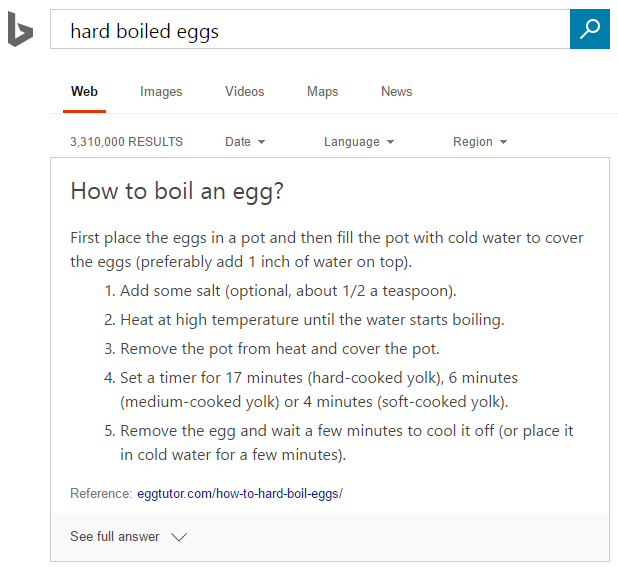Click the Bing logo icon
The height and width of the screenshot is (567, 618).
20,30
